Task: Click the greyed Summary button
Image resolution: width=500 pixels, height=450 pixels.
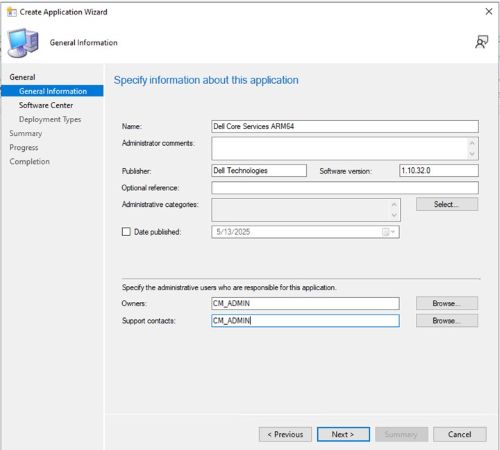Action: click(x=401, y=434)
